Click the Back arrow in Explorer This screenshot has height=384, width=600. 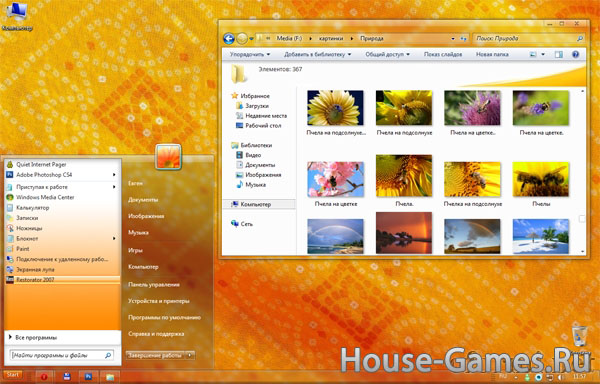pos(228,39)
